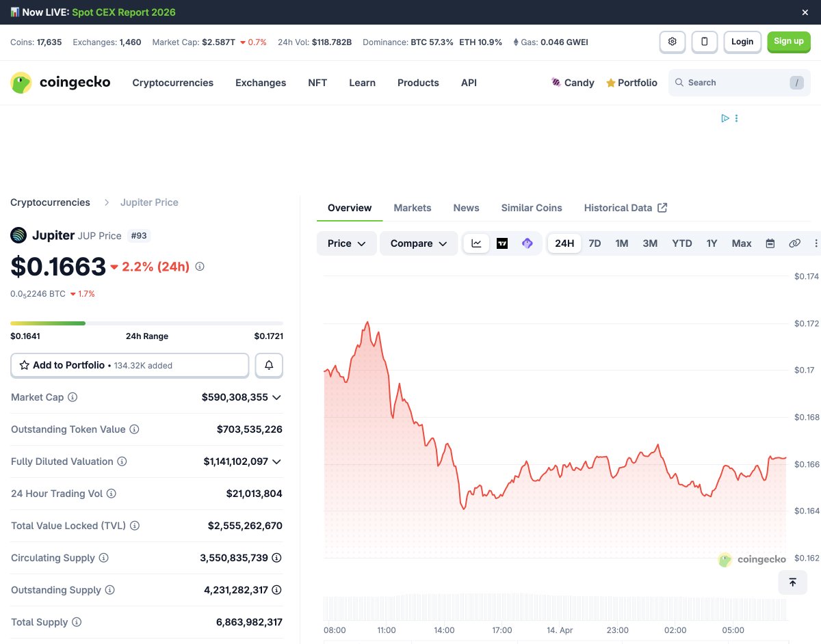This screenshot has width=821, height=644.
Task: Switch the chart range to 1Y
Action: click(x=712, y=243)
